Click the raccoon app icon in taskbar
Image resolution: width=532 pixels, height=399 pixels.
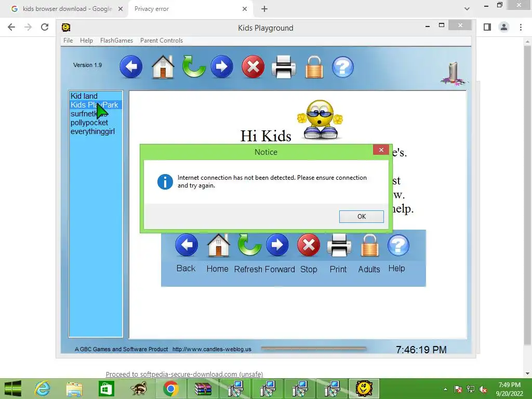138,389
